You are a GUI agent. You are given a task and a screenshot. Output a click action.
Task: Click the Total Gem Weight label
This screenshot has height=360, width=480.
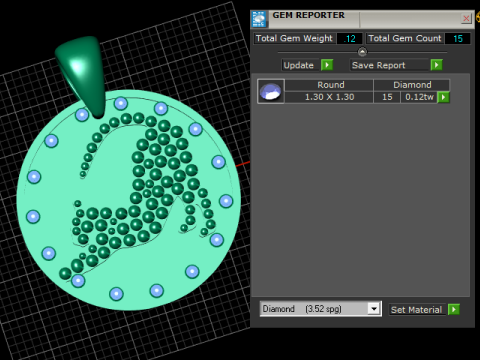(x=294, y=38)
